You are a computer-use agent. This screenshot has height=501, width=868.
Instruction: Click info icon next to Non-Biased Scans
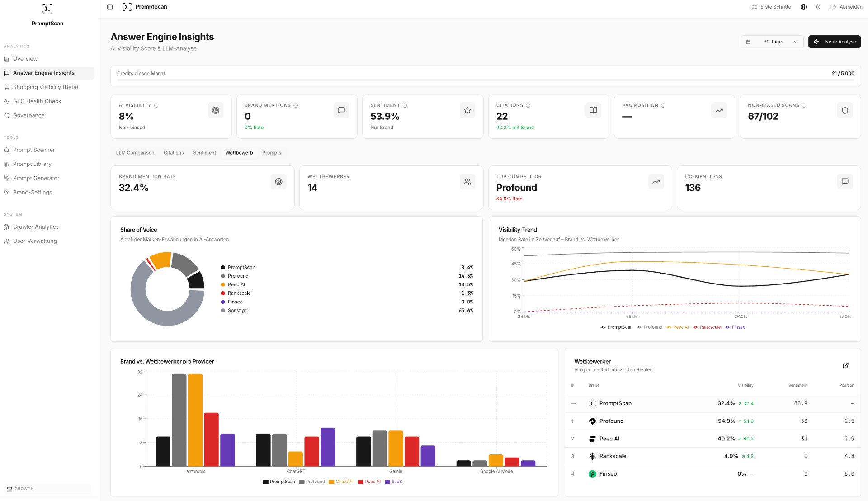click(804, 105)
